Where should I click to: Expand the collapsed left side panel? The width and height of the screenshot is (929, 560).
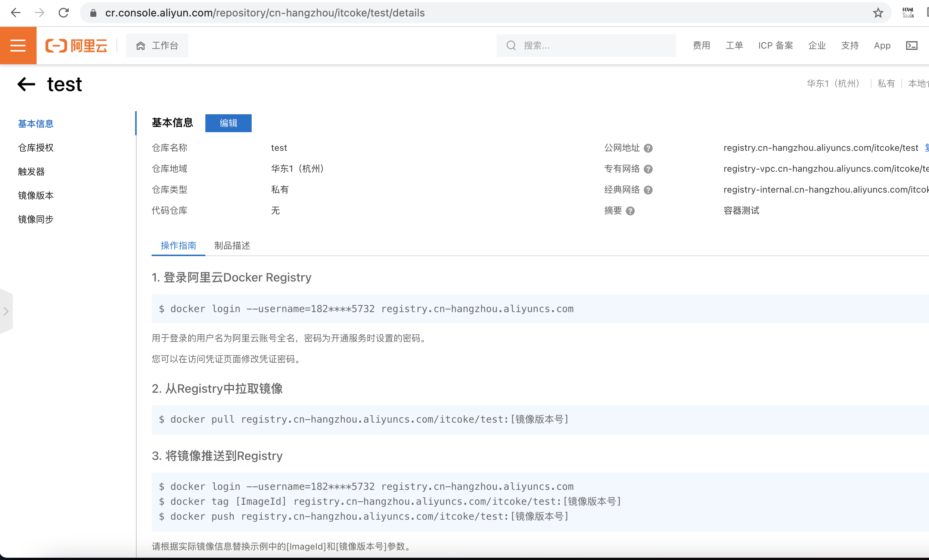[6, 311]
